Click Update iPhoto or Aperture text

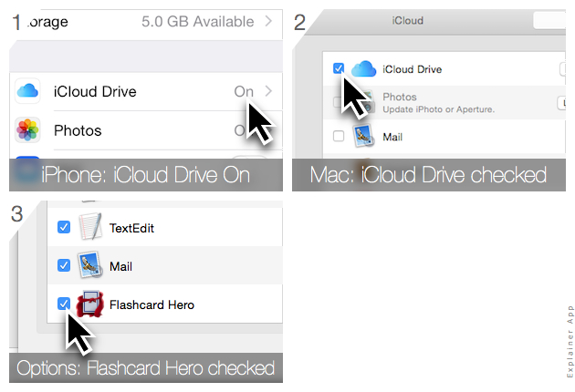[x=439, y=109]
